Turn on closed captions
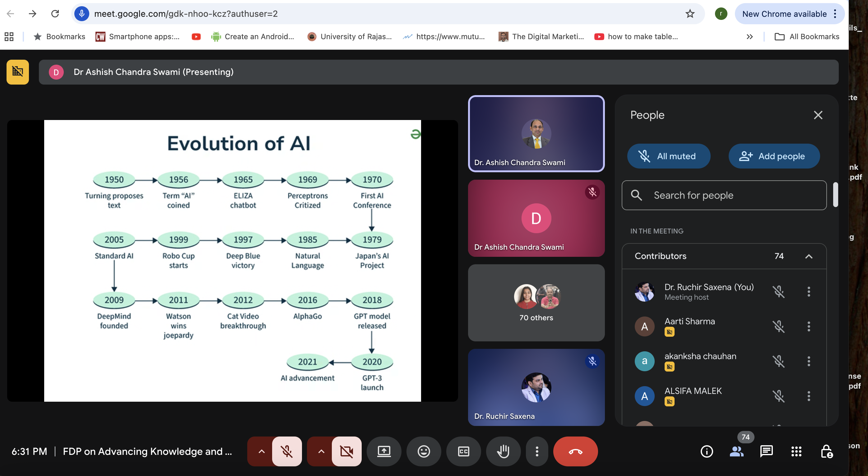 click(x=463, y=451)
